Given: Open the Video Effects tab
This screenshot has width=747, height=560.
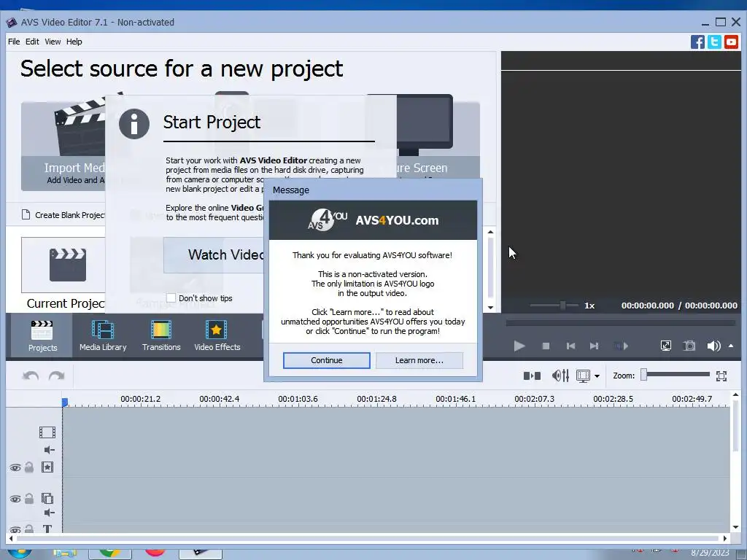Looking at the screenshot, I should [217, 335].
